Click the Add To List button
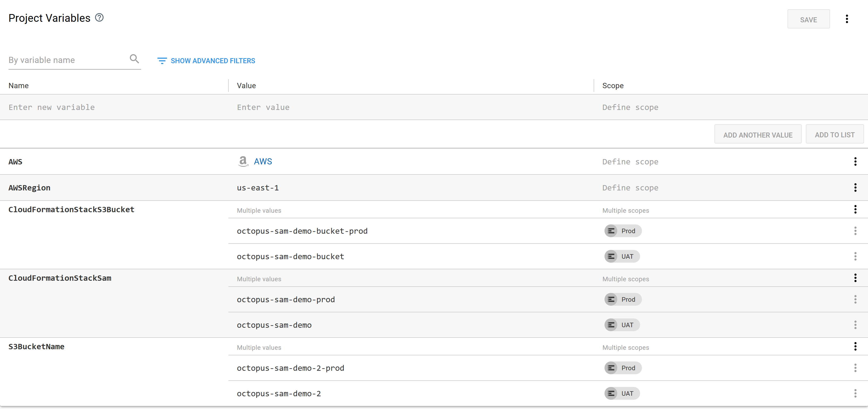Image resolution: width=868 pixels, height=409 pixels. (834, 135)
